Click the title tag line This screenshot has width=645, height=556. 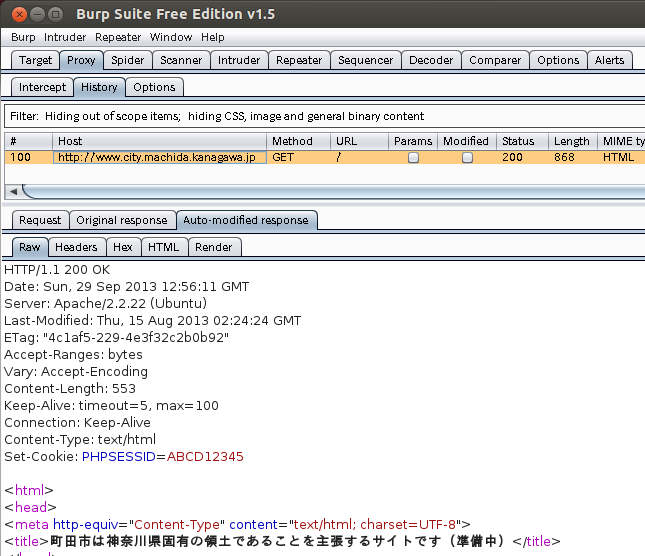point(282,541)
